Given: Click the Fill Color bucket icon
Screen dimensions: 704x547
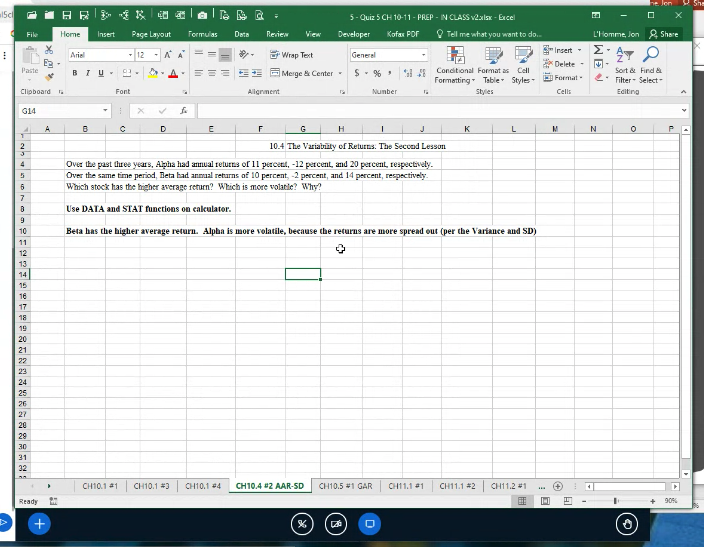Looking at the screenshot, I should pyautogui.click(x=153, y=73).
